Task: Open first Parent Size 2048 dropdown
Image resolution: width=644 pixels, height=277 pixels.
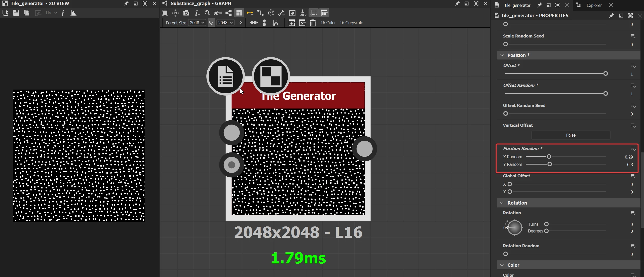Action: pyautogui.click(x=197, y=23)
